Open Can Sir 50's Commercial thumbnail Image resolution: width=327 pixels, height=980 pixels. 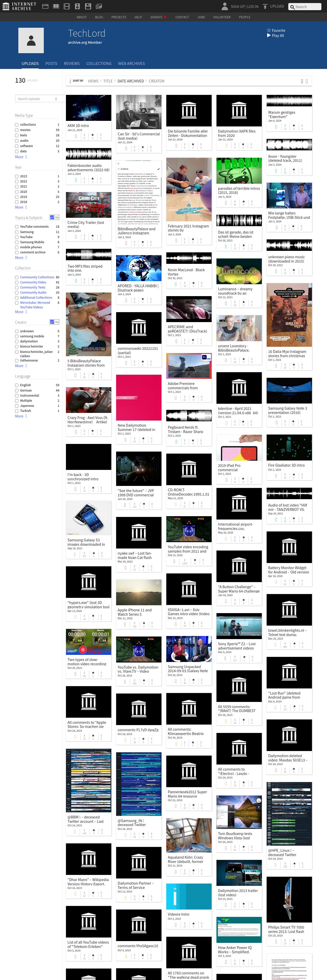[139, 112]
